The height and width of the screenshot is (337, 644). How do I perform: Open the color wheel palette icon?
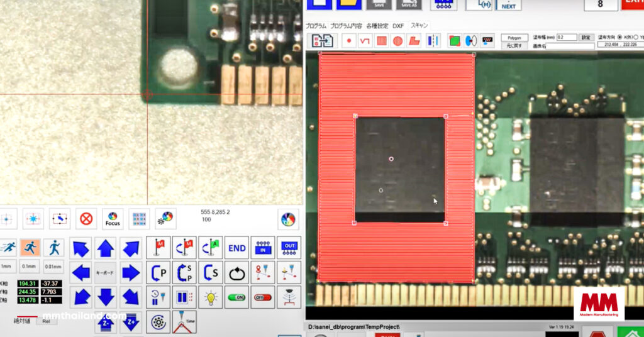pyautogui.click(x=288, y=219)
